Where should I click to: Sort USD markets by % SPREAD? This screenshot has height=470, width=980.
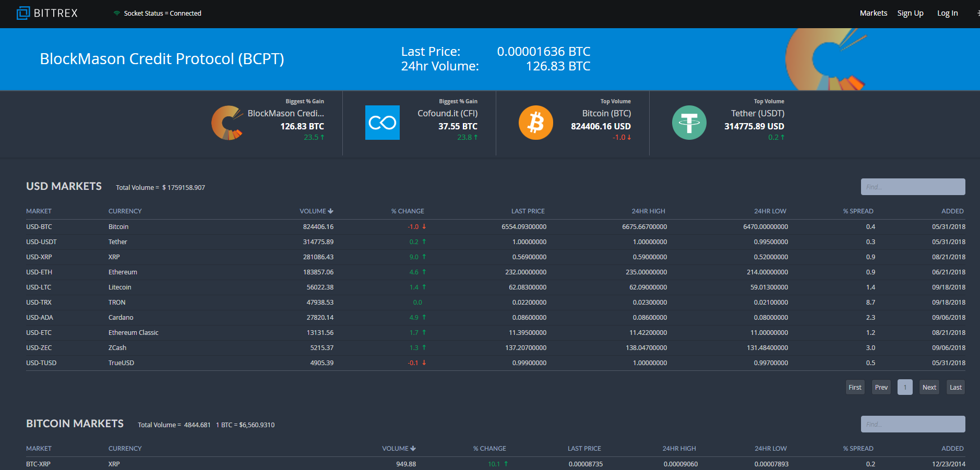pyautogui.click(x=858, y=211)
